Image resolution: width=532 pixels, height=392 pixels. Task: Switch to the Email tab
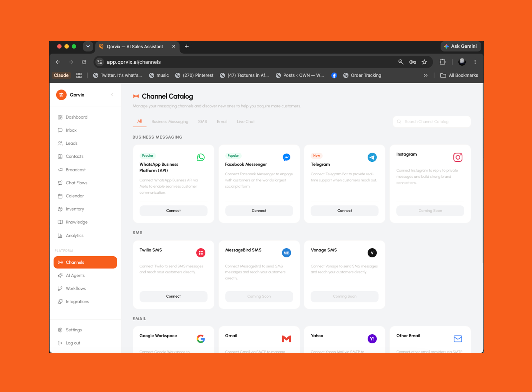click(222, 121)
